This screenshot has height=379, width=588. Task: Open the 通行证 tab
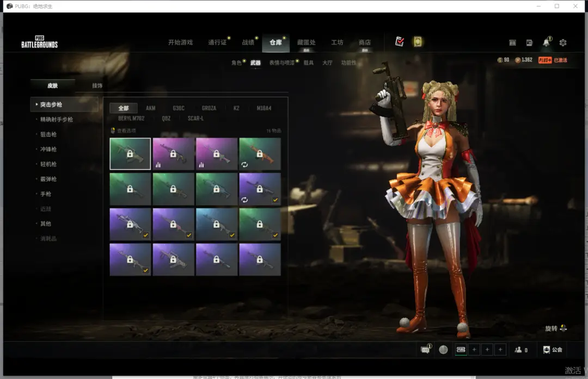[x=217, y=42]
